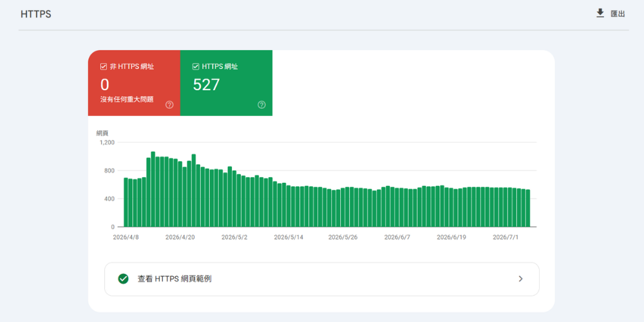Open 查看 HTTPS 網頁範例 row
Viewport: 644px width, 322px height.
pos(321,279)
